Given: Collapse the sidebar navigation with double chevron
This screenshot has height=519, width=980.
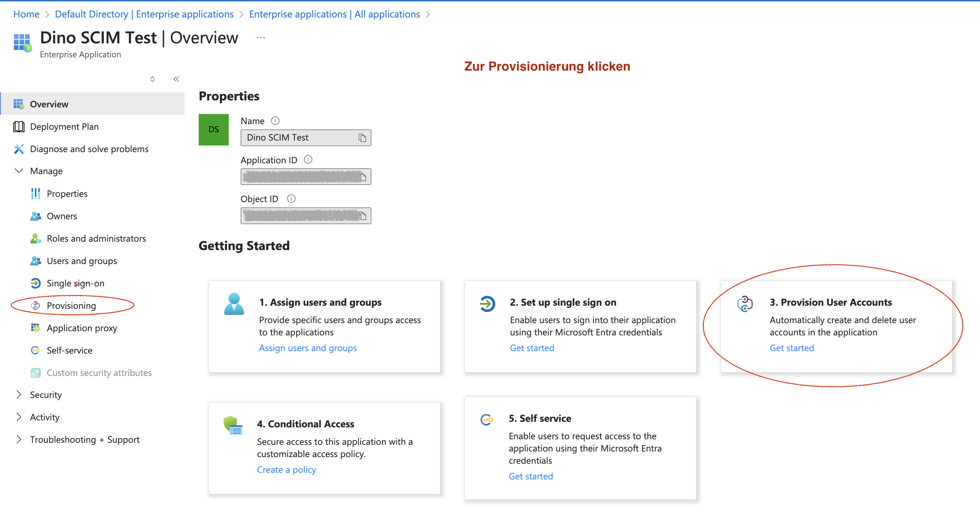Looking at the screenshot, I should 176,79.
